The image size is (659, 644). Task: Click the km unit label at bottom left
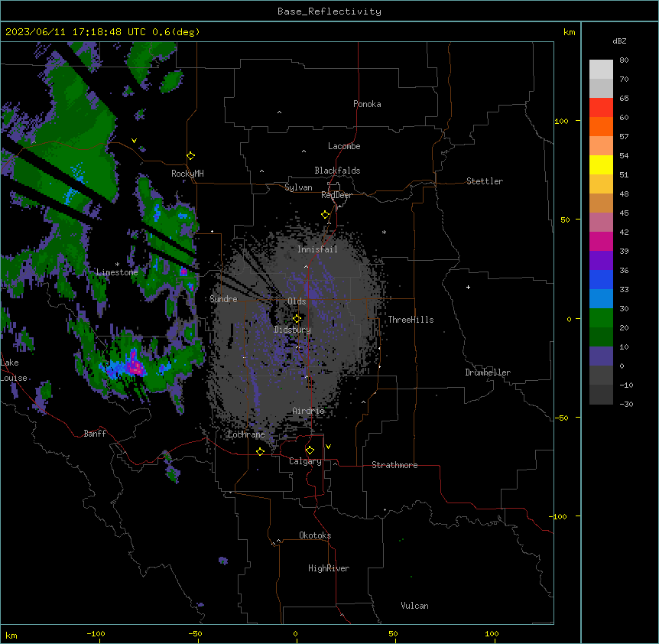pyautogui.click(x=11, y=635)
